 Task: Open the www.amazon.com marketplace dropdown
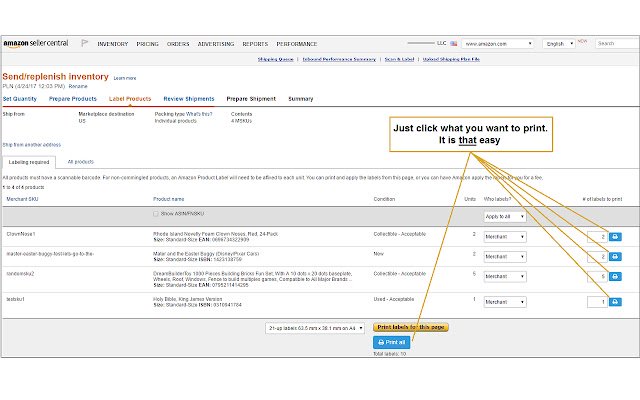coord(498,44)
